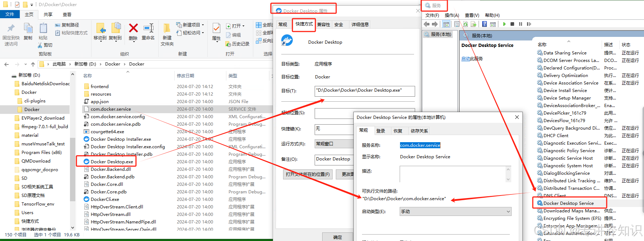Click the Services toolbar Properties icon
The image size is (644, 241).
pyautogui.click(x=457, y=24)
